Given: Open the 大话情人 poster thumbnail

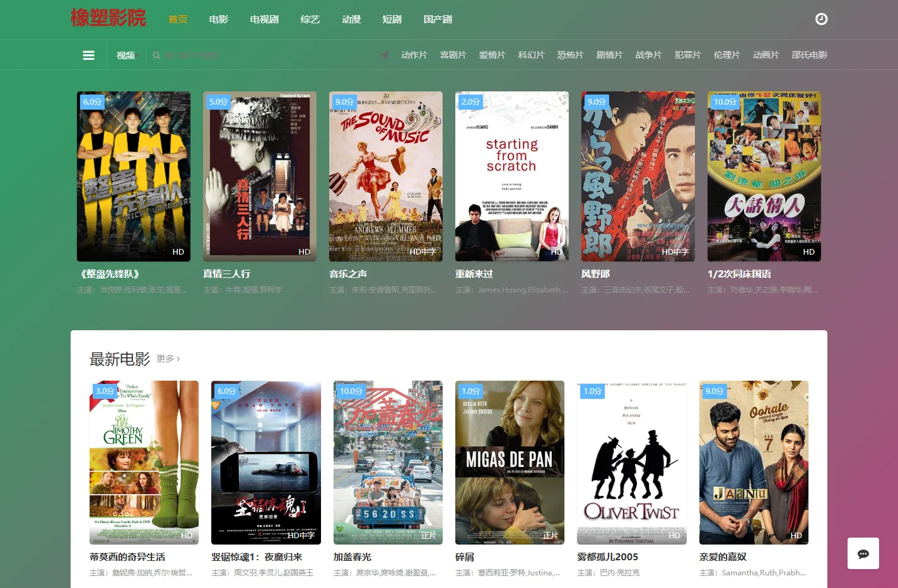Looking at the screenshot, I should tap(764, 176).
